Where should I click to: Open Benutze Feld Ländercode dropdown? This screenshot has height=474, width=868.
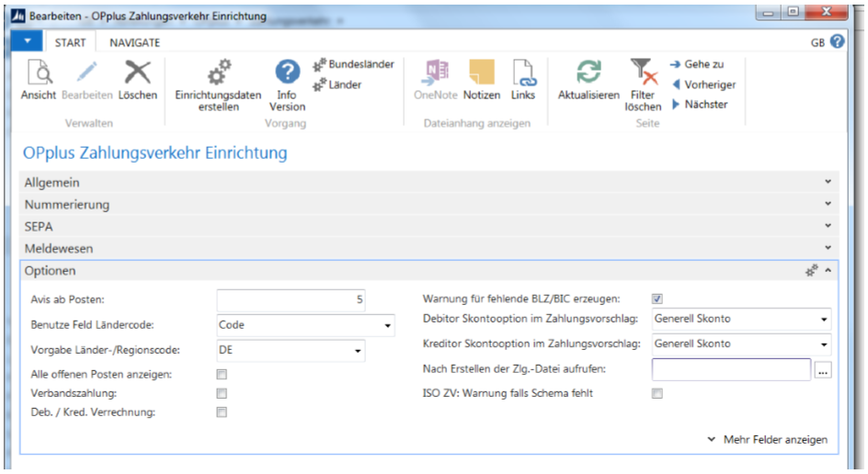coord(387,326)
